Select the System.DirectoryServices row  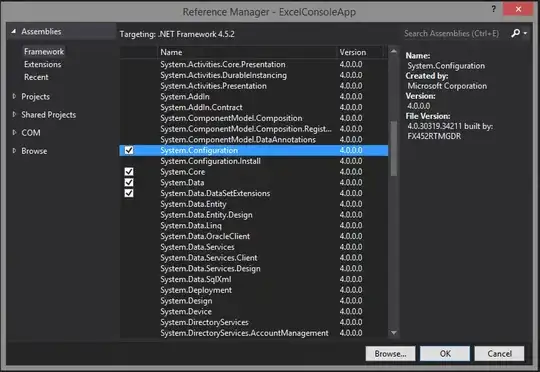coord(253,322)
